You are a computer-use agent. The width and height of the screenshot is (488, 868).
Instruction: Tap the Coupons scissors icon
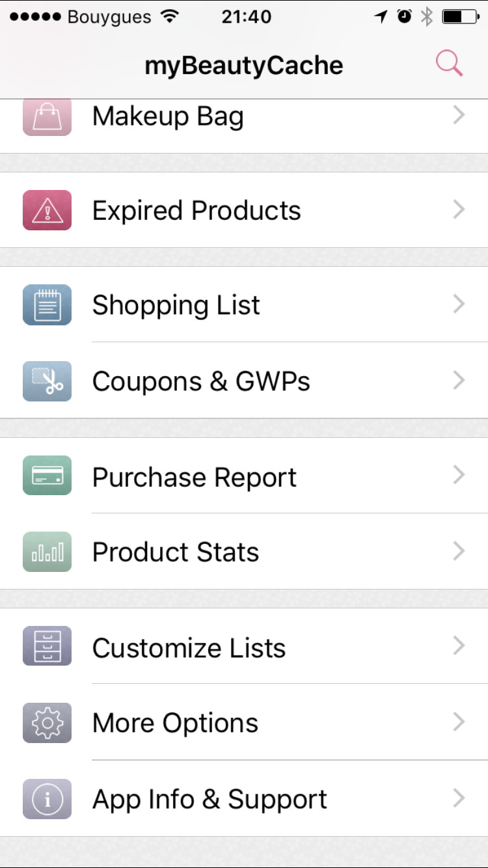pyautogui.click(x=47, y=381)
